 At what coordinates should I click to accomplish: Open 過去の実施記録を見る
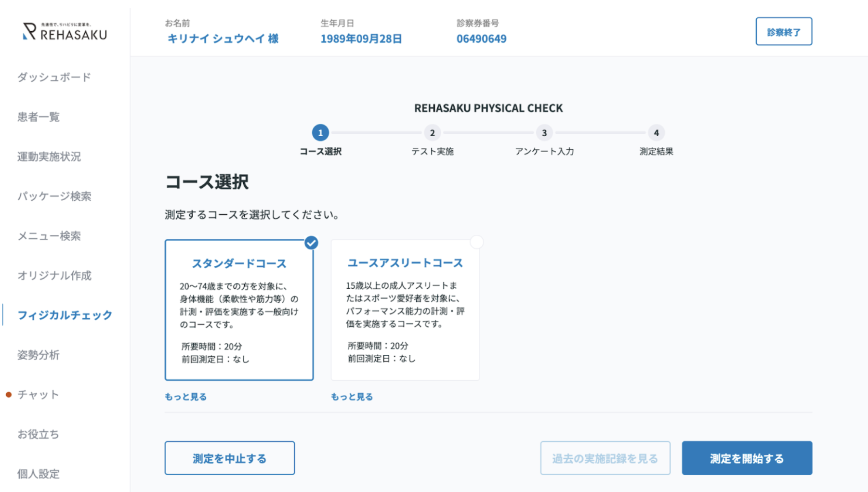click(605, 458)
